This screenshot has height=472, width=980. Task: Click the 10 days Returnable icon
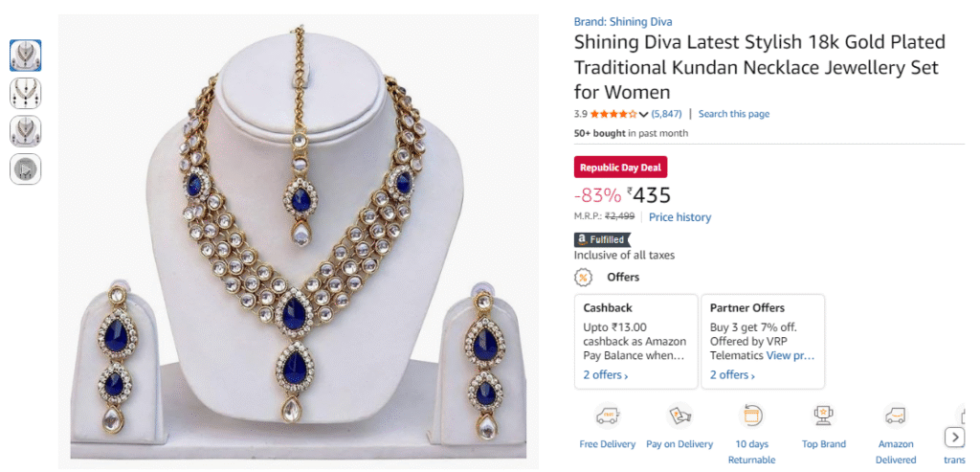coord(751,416)
